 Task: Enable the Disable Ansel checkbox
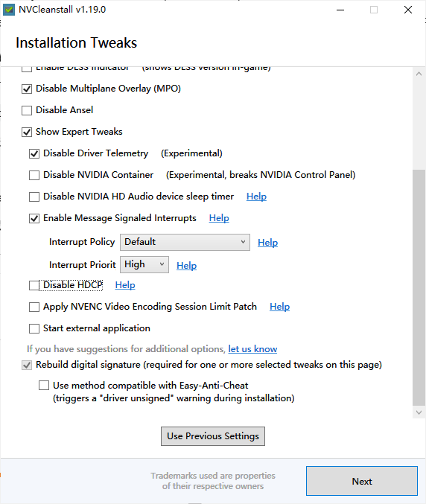tap(27, 111)
